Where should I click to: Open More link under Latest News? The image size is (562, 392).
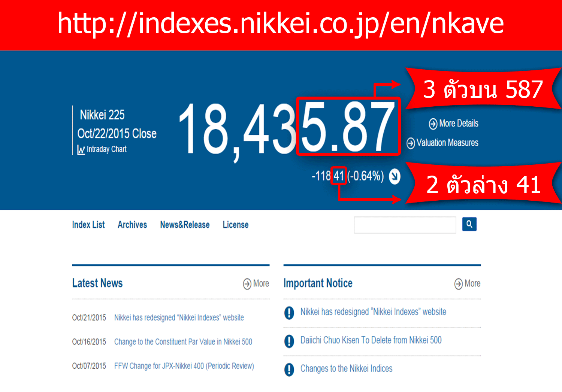pos(261,283)
